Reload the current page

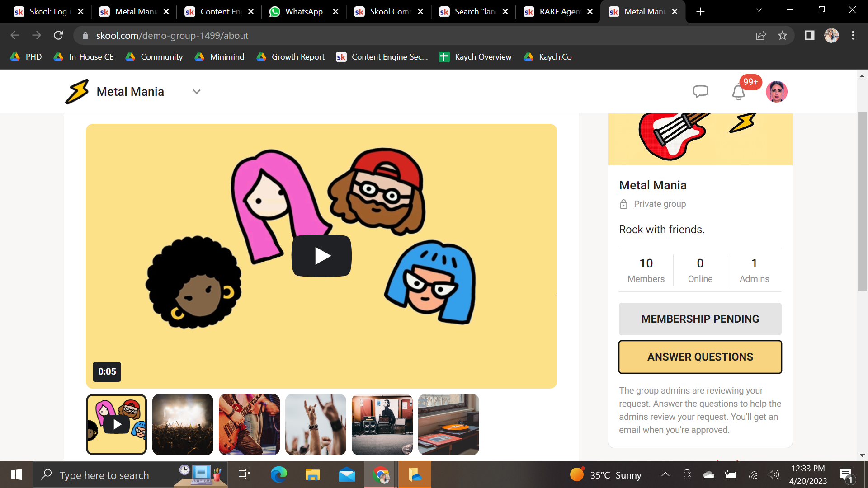tap(58, 35)
